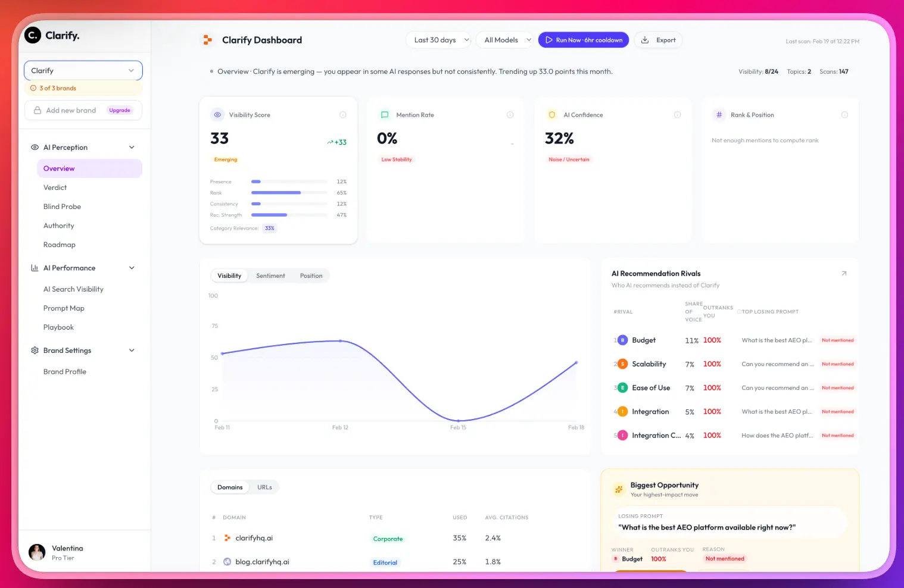904x588 pixels.
Task: Click the Presence progress bar
Action: click(x=289, y=182)
